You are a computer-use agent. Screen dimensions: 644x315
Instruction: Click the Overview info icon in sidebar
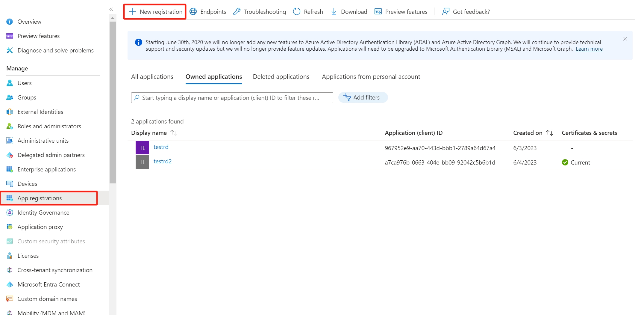coord(10,22)
